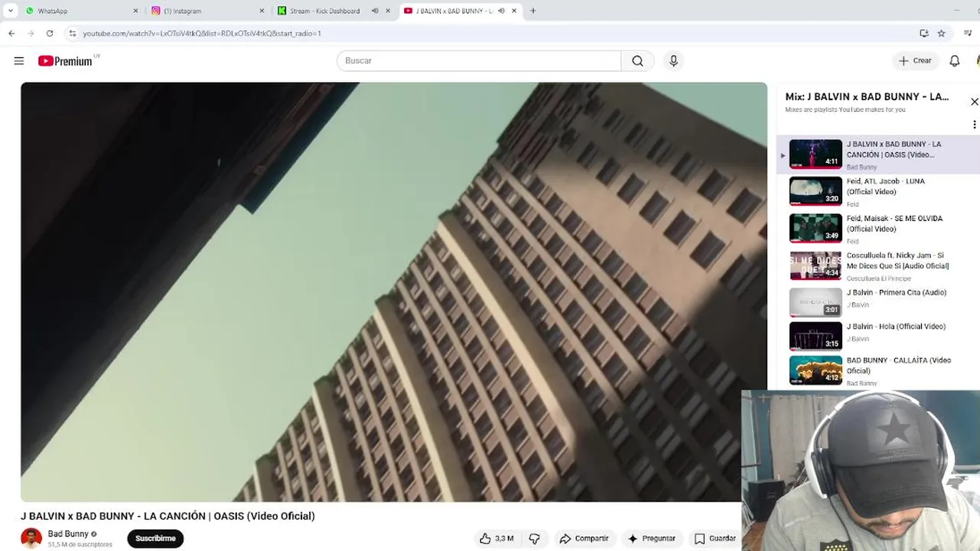Select the current LA CANCIÓN playlist item

[x=878, y=155]
